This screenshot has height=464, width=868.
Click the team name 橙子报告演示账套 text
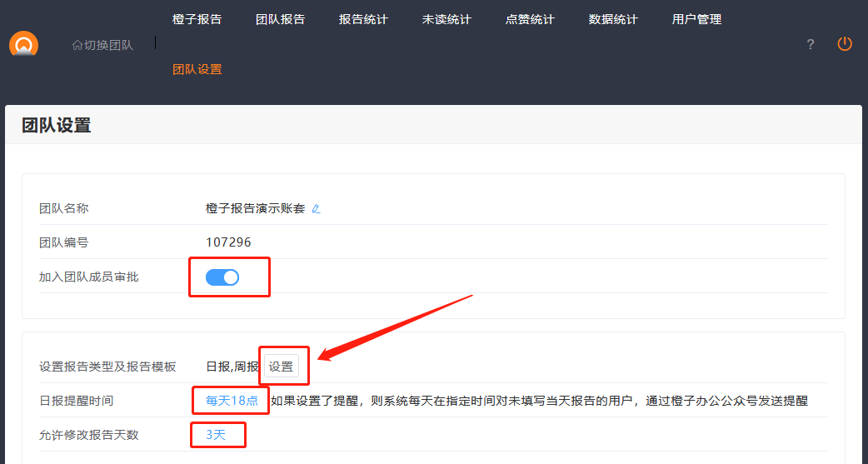tap(255, 208)
